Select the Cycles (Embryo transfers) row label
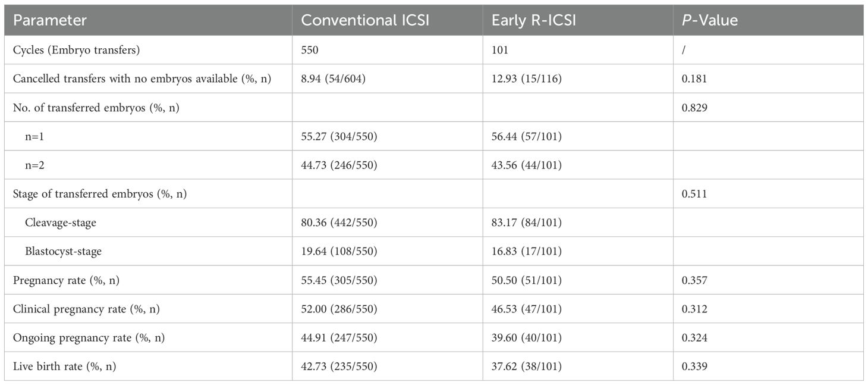The width and height of the screenshot is (868, 385). pyautogui.click(x=77, y=50)
